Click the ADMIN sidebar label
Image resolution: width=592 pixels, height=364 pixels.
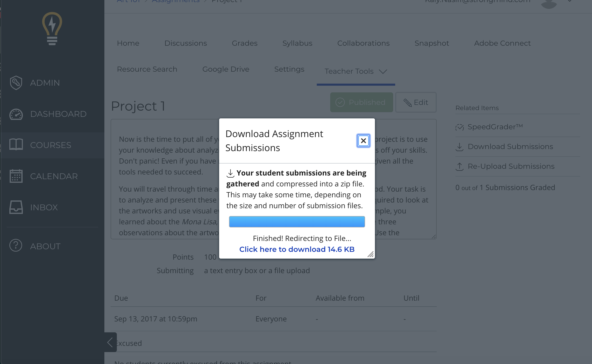[x=45, y=83]
